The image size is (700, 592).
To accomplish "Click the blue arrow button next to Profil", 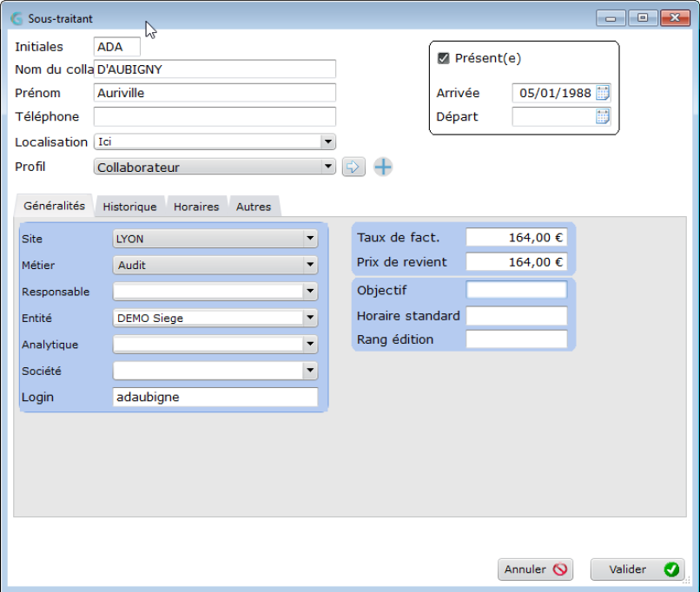I will pos(353,167).
